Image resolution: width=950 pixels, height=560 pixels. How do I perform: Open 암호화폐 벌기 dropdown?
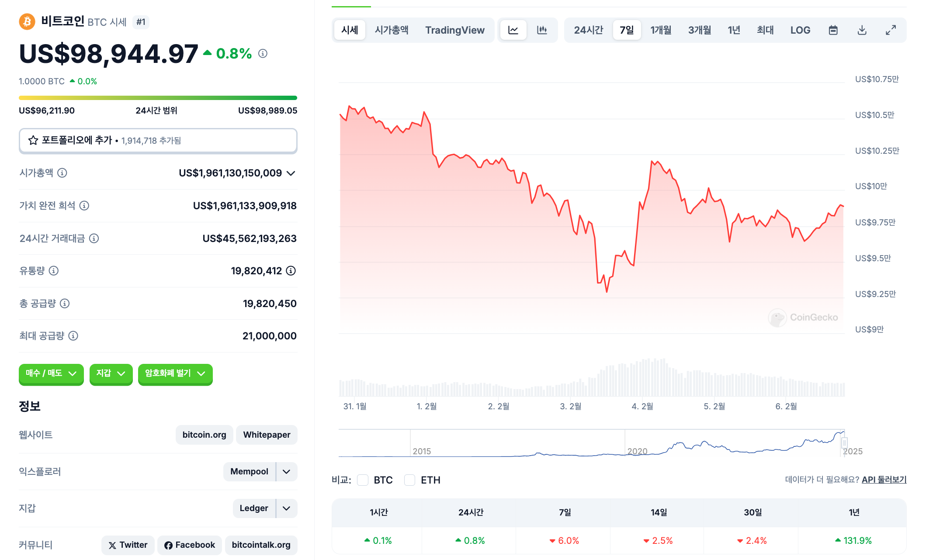pos(175,373)
